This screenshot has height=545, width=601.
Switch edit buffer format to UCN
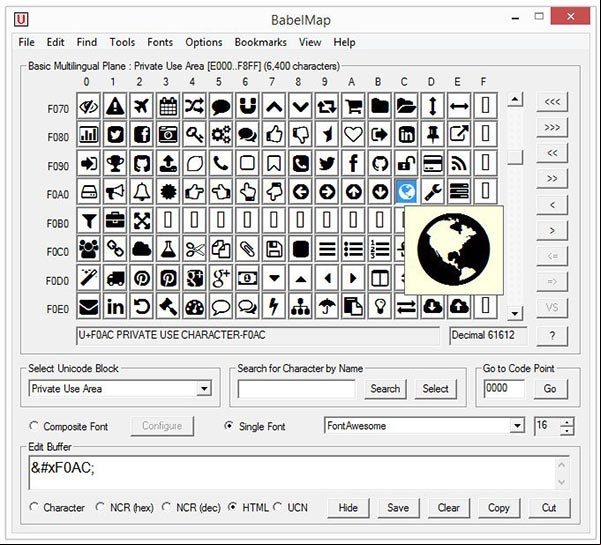tap(278, 507)
